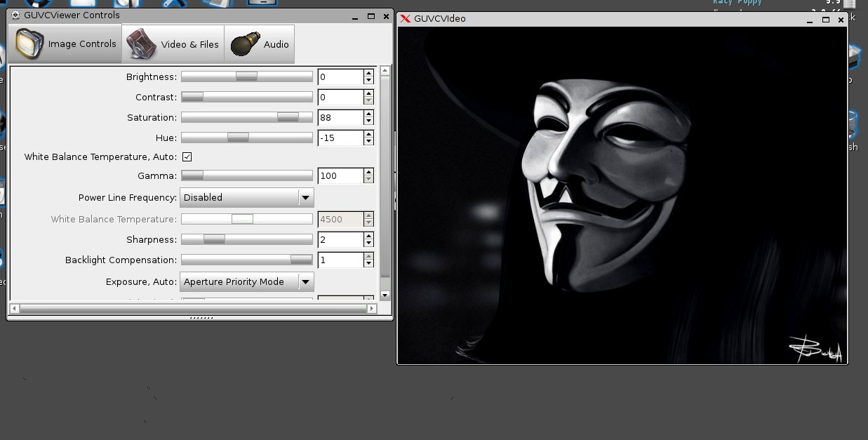Focus the Sharpness value field

(340, 239)
